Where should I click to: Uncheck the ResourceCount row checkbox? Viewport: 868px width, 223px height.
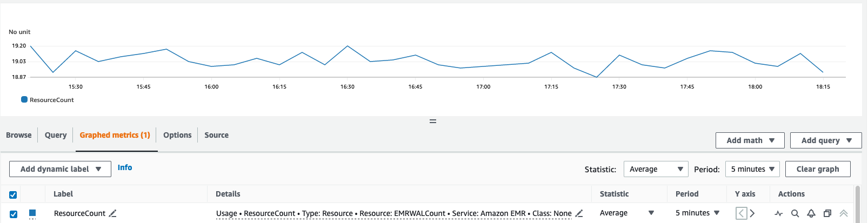(14, 214)
